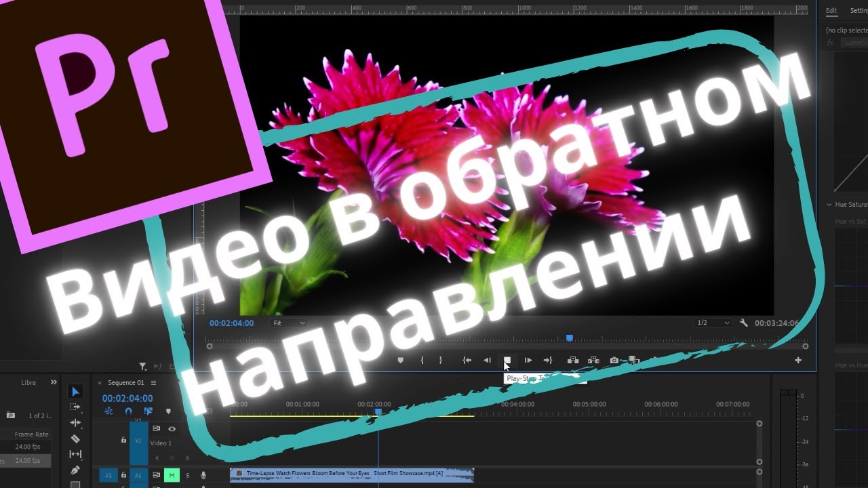Solo the A1 audio track

(188, 476)
